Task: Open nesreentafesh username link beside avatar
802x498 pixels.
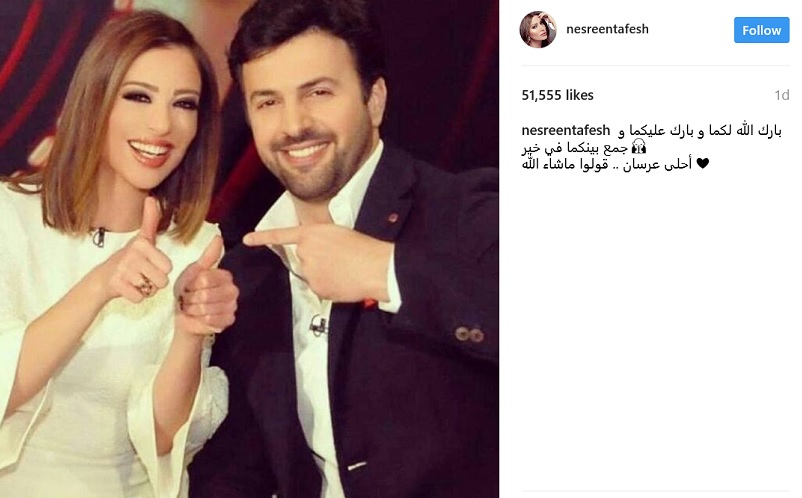Action: pos(607,29)
